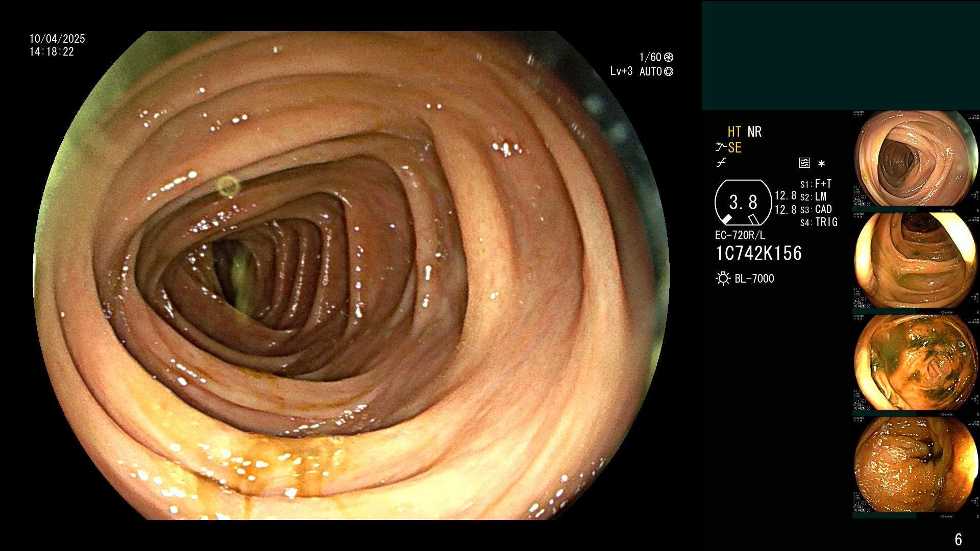Click the BL-7000 light source label
The image size is (980, 551).
click(754, 279)
